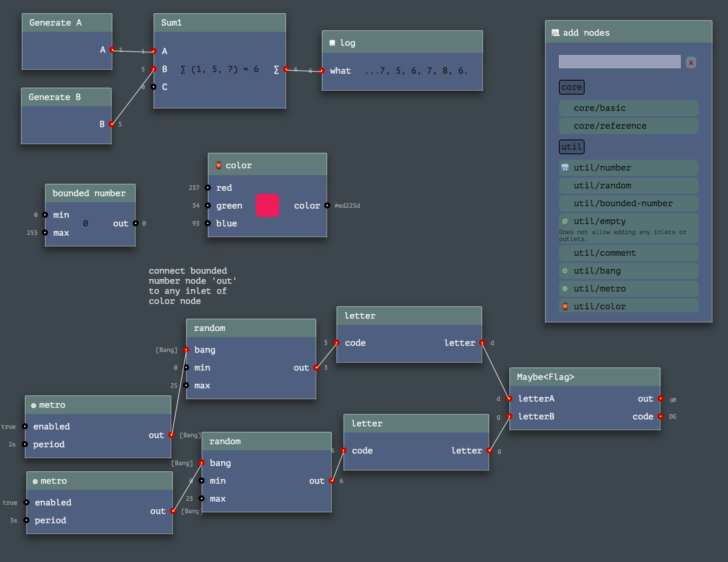The image size is (728, 562).
Task: Toggle enabled inlet on the 2s metro
Action: coord(25,426)
